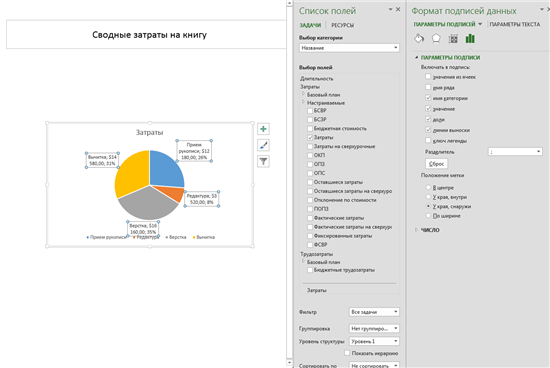
Task: Open the Chart Elements plus button
Action: [263, 129]
